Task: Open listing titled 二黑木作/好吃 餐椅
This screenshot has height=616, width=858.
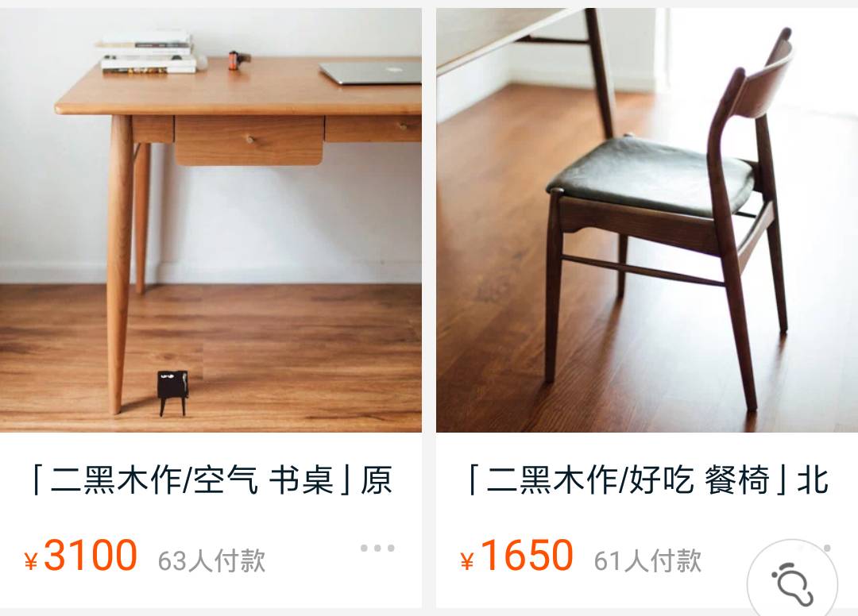Action: 648,480
